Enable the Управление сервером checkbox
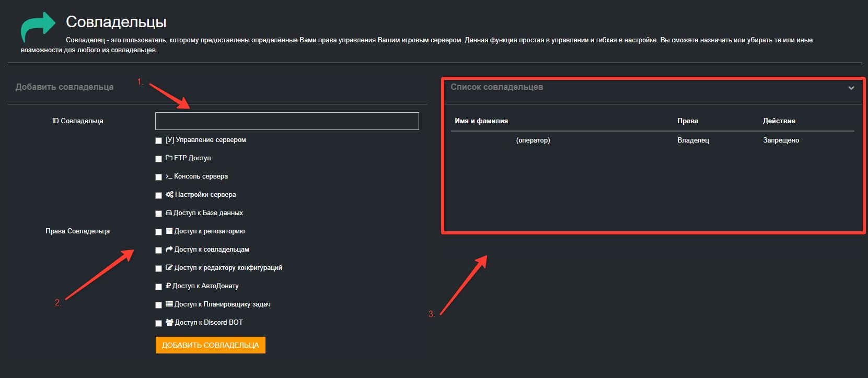This screenshot has height=378, width=868. coord(158,140)
